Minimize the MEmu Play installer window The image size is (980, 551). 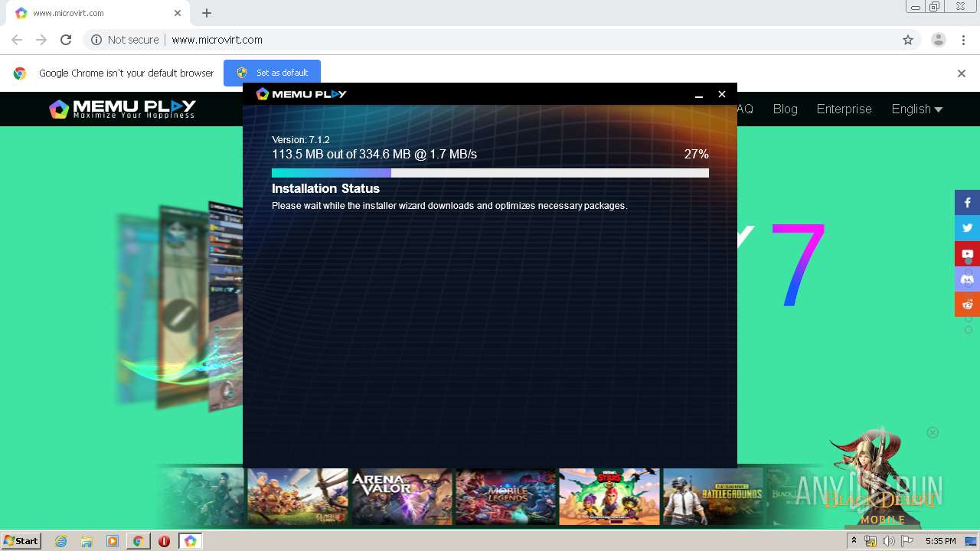[699, 94]
